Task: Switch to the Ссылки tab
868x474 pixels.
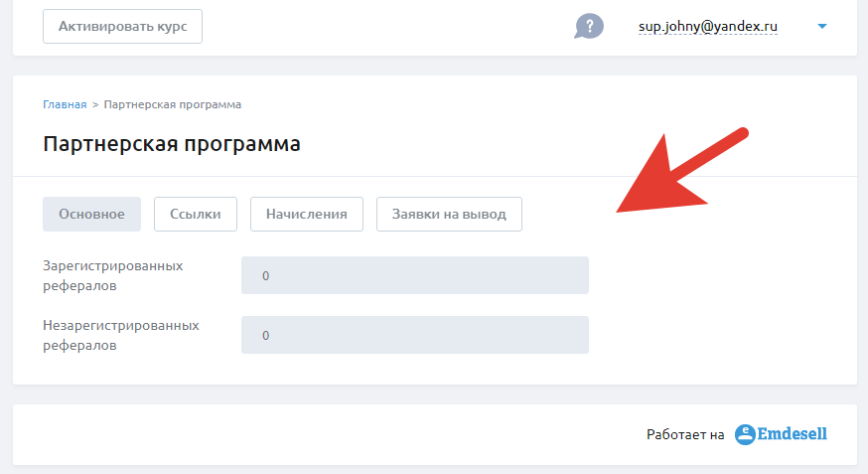Action: 196,214
